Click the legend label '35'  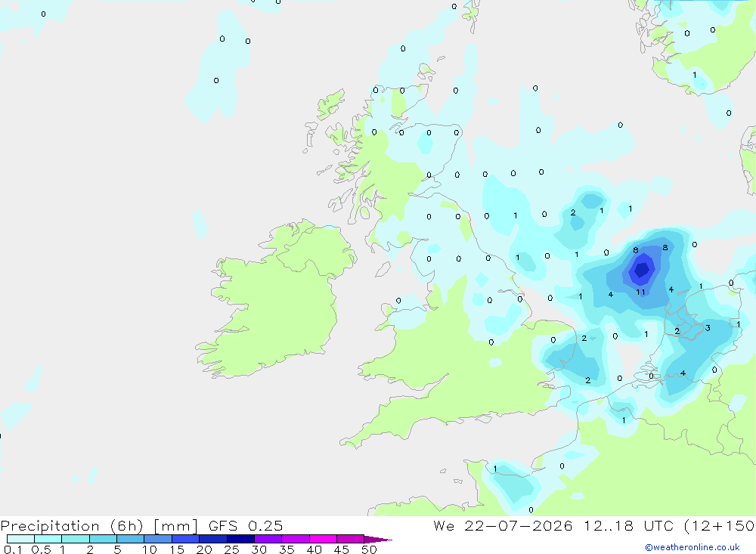click(x=287, y=549)
